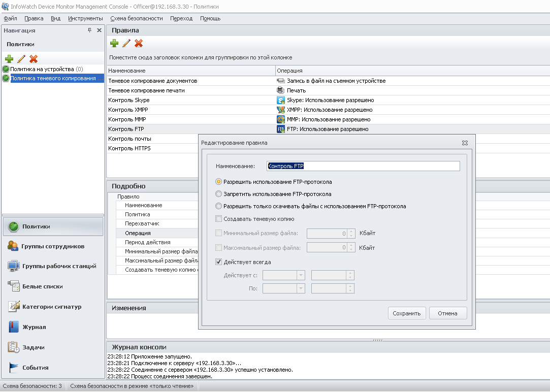550x392 pixels.
Task: Click the red delete icon in Правила toolbar
Action: coord(139,43)
